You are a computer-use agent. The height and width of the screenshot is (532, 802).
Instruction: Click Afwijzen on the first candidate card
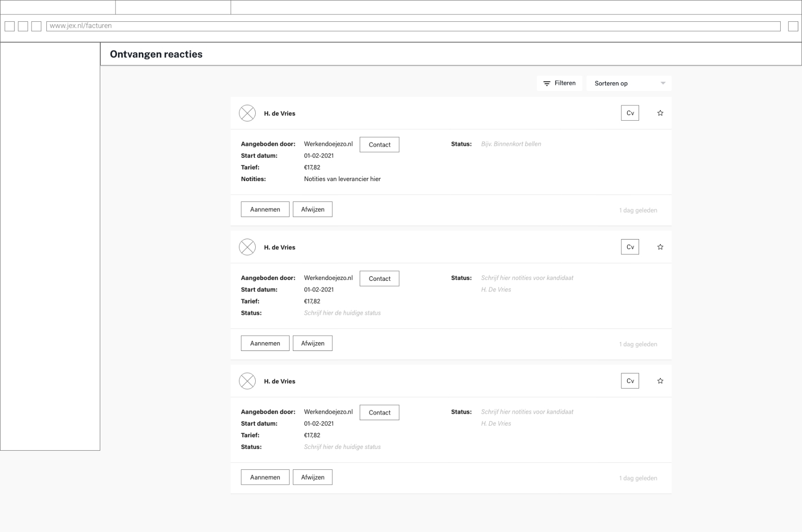(x=312, y=209)
